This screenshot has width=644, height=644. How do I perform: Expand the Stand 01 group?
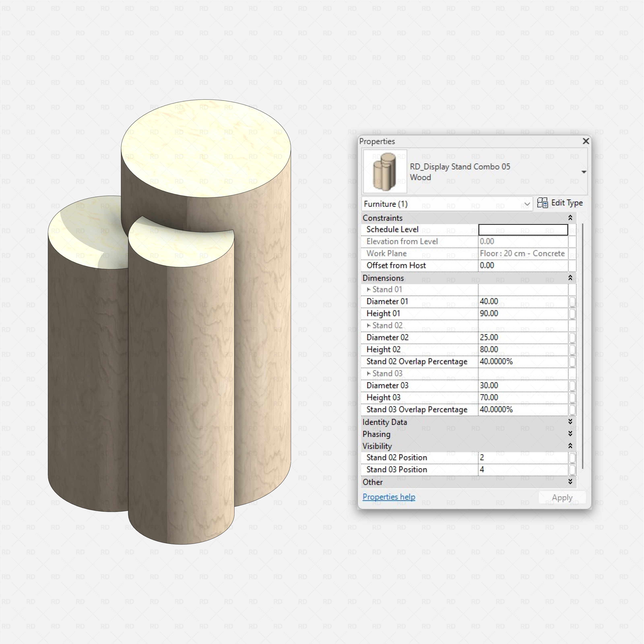pyautogui.click(x=369, y=289)
